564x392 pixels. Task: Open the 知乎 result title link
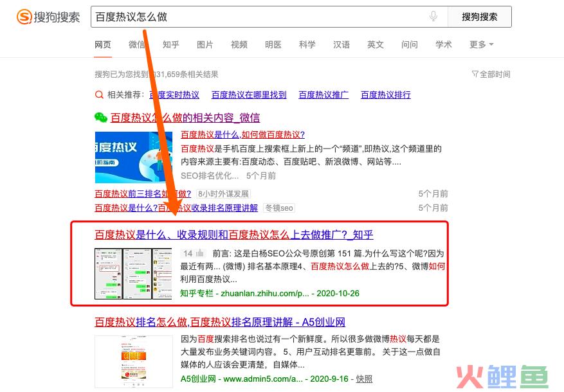pyautogui.click(x=234, y=235)
